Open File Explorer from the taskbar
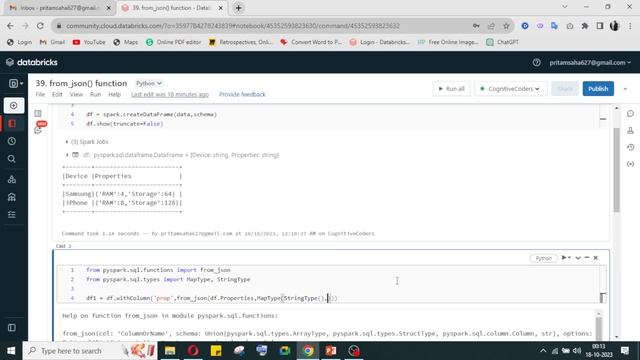 (170, 351)
